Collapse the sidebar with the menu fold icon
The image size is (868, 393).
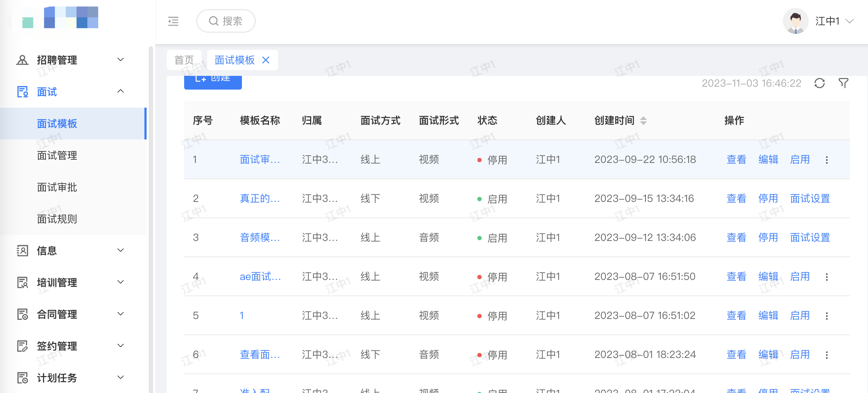173,21
